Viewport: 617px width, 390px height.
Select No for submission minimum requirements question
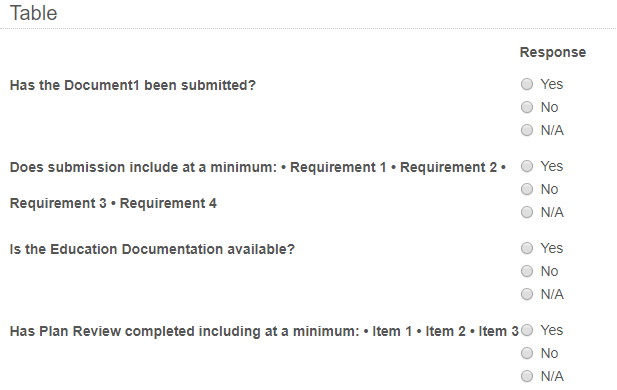[527, 189]
